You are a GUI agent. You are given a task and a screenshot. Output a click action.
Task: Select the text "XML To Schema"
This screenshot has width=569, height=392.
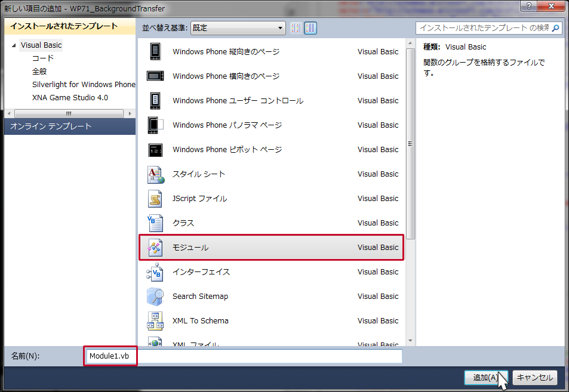click(200, 320)
